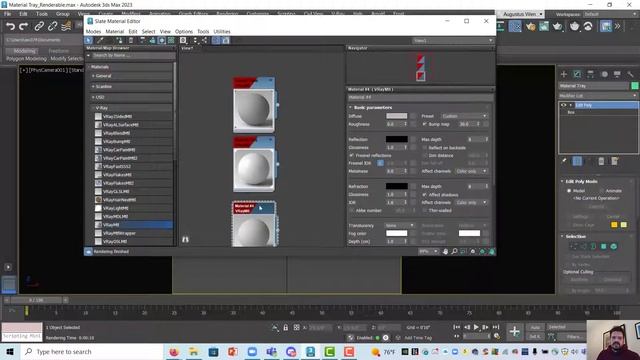Open the Translucency dropdown showing None
This screenshot has height=360, width=640.
pyautogui.click(x=400, y=226)
